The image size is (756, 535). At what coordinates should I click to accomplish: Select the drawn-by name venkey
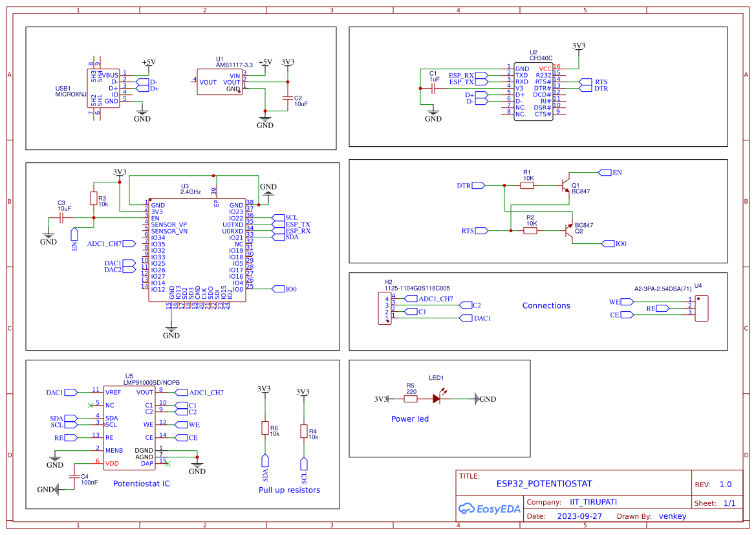pos(673,516)
